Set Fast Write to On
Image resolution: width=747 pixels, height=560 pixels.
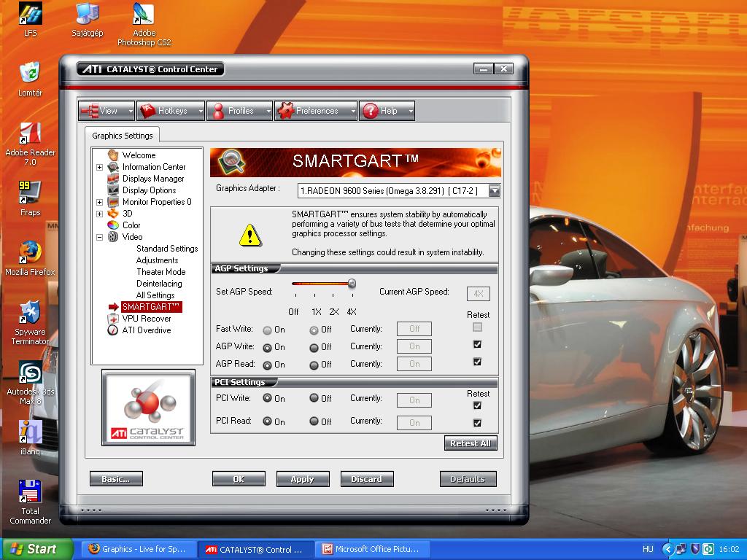(x=267, y=330)
